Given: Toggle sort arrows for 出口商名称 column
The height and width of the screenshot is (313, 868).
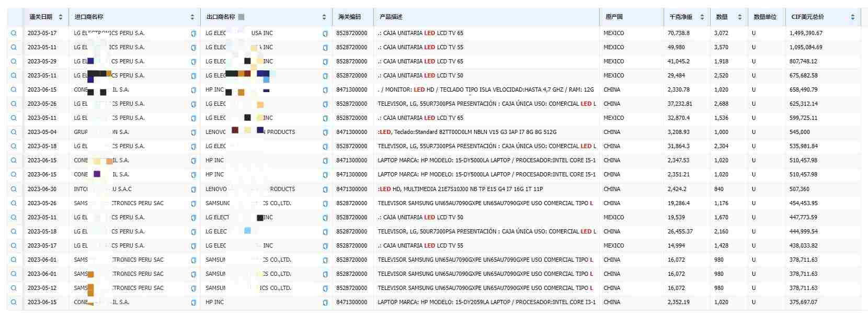Looking at the screenshot, I should (x=324, y=17).
